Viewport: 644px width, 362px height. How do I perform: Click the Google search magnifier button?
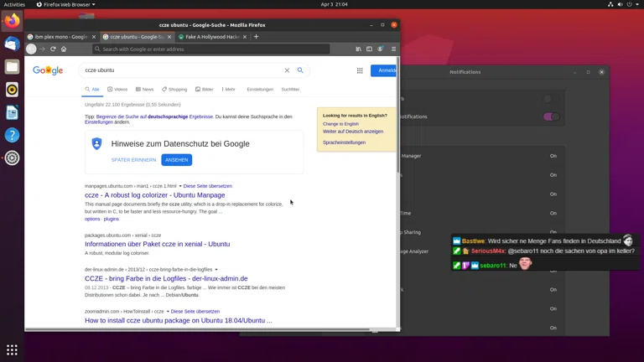300,70
